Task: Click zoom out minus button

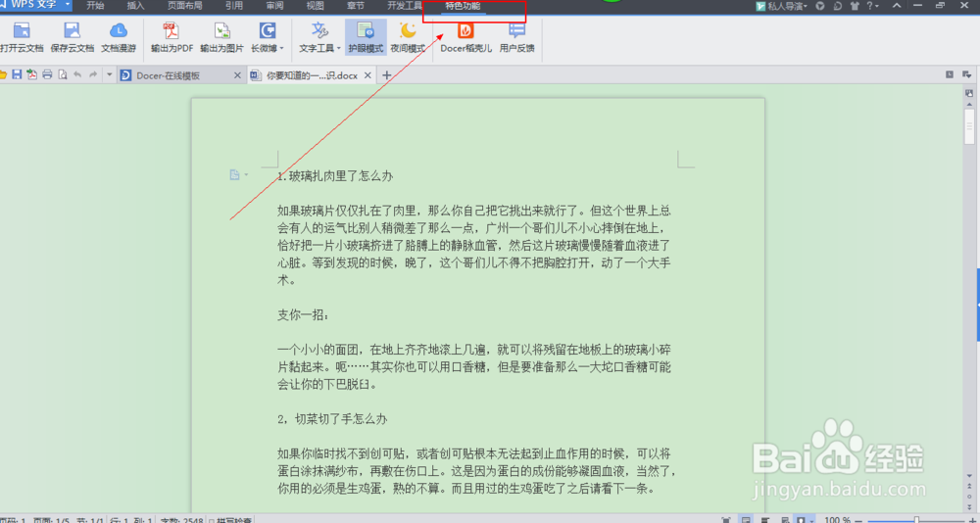Action: (859, 520)
